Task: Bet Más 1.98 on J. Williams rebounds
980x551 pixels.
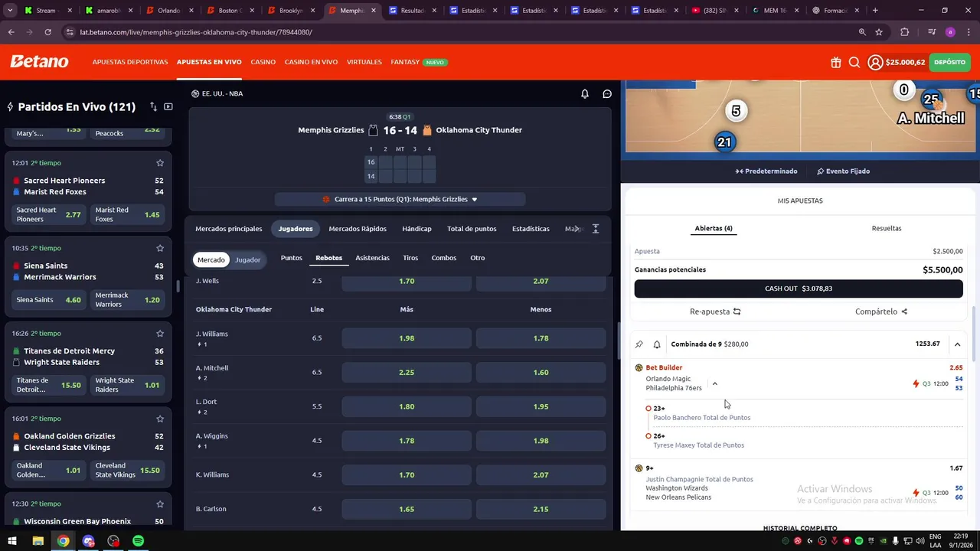Action: [x=407, y=338]
